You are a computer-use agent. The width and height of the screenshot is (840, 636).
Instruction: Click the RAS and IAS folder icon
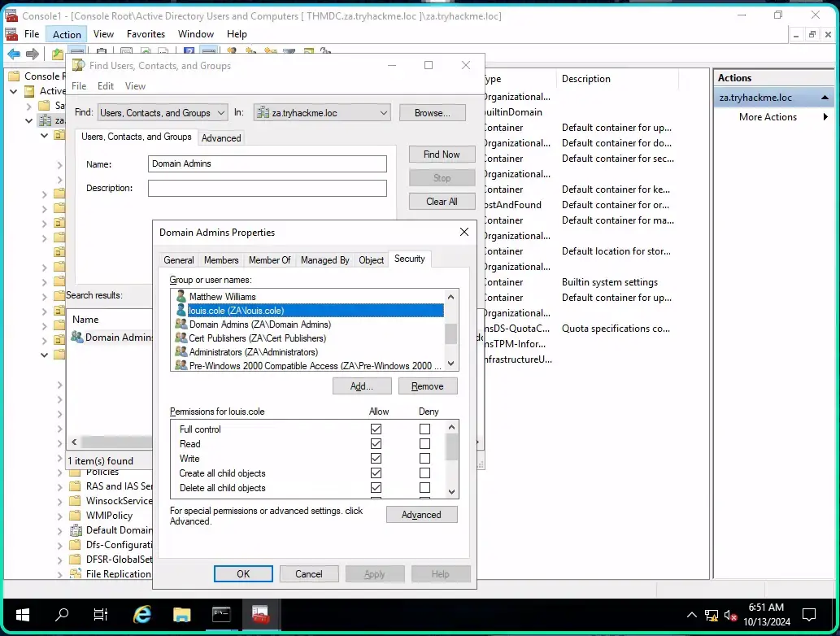tap(75, 486)
